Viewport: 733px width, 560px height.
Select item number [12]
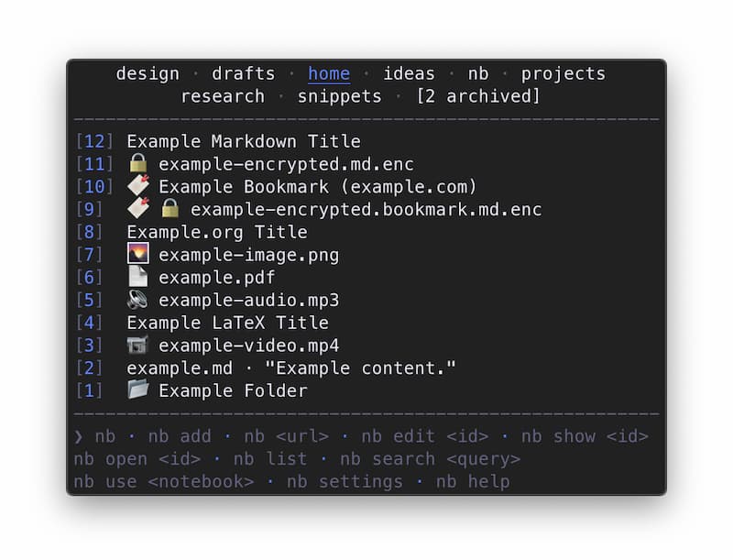point(94,141)
